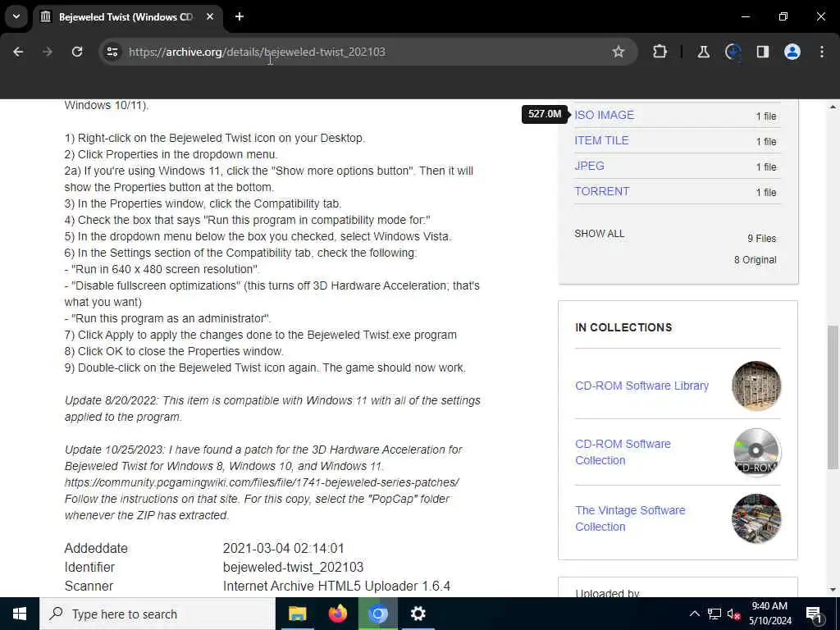Minimize the Chrome window
Image resolution: width=840 pixels, height=630 pixels.
(745, 16)
